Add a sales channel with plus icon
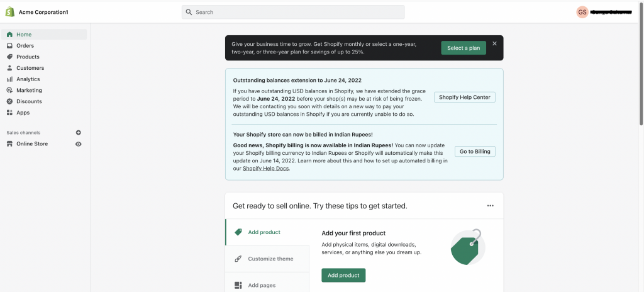The image size is (644, 292). point(79,132)
